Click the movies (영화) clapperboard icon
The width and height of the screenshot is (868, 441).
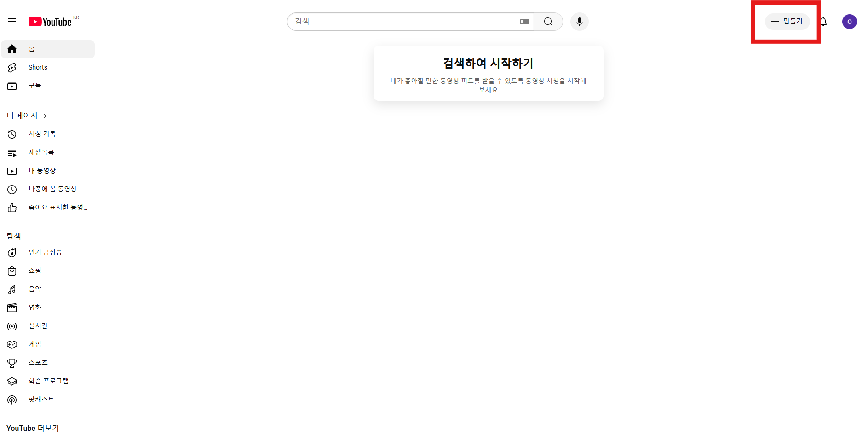coord(12,308)
